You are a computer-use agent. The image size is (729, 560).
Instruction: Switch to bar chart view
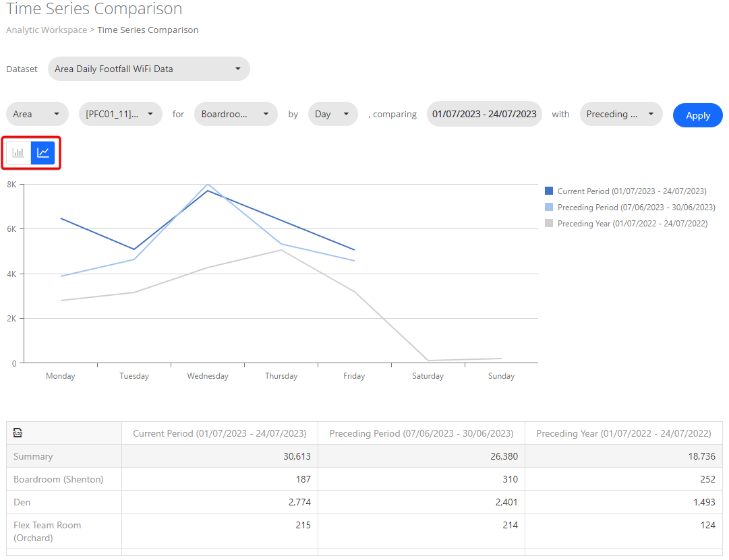(x=19, y=153)
